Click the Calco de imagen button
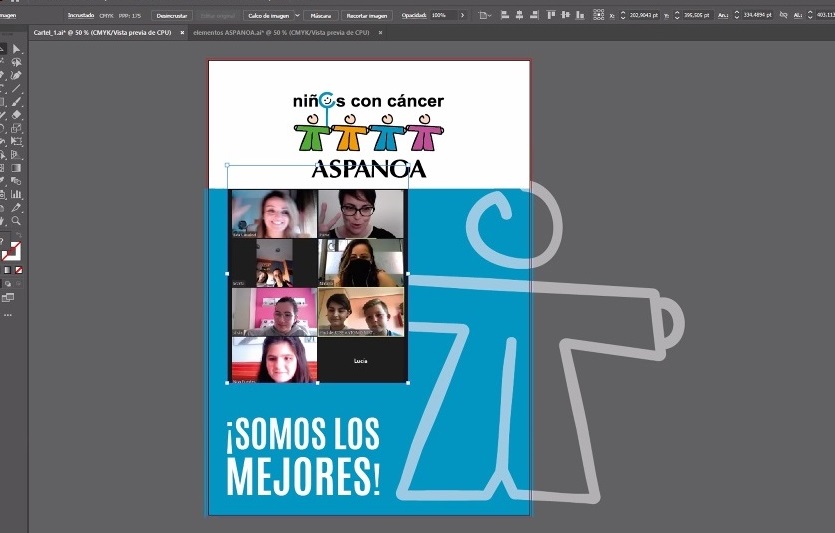 (268, 16)
